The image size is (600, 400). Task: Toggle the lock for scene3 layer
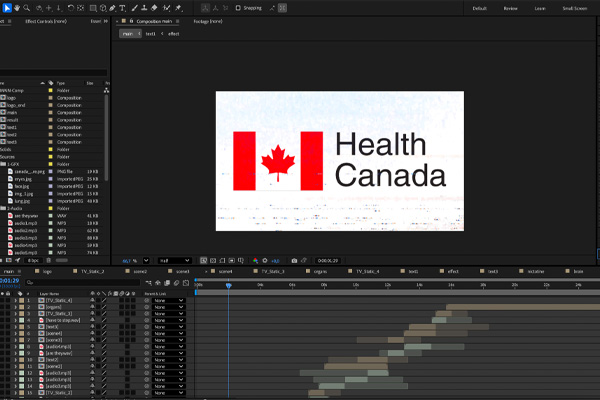coord(9,340)
